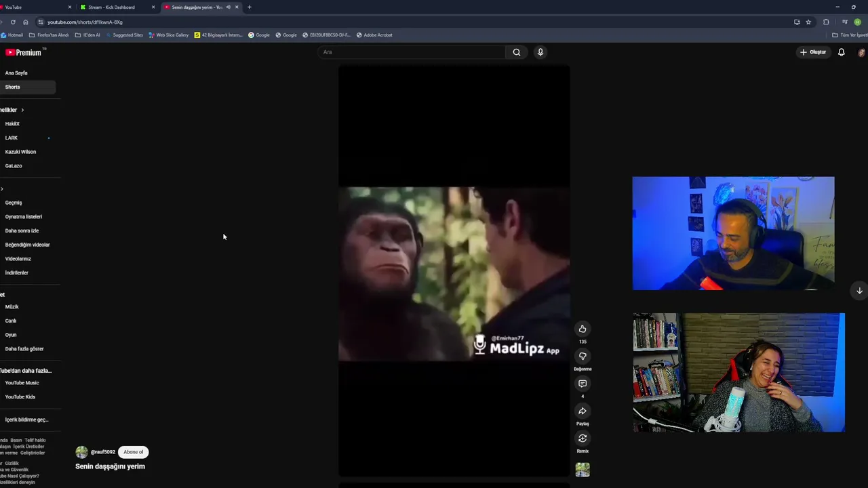Screen dimensions: 868x488
Task: Open a new browser tab
Action: (249, 7)
